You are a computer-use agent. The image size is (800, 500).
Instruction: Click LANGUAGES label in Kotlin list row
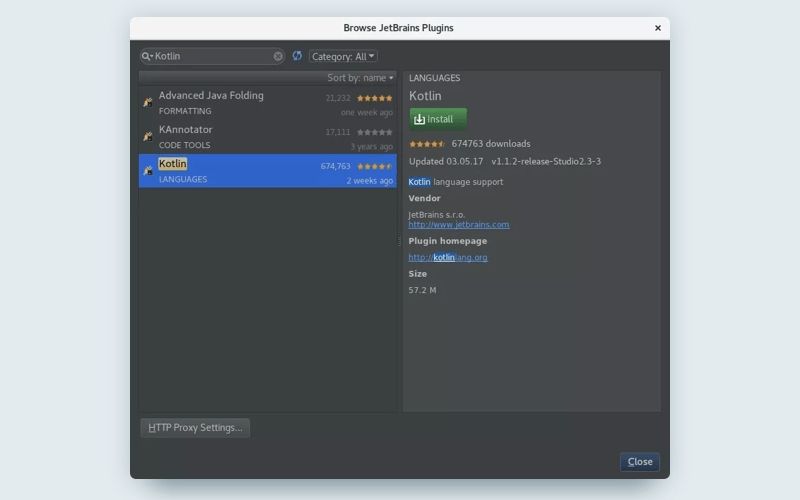[183, 179]
